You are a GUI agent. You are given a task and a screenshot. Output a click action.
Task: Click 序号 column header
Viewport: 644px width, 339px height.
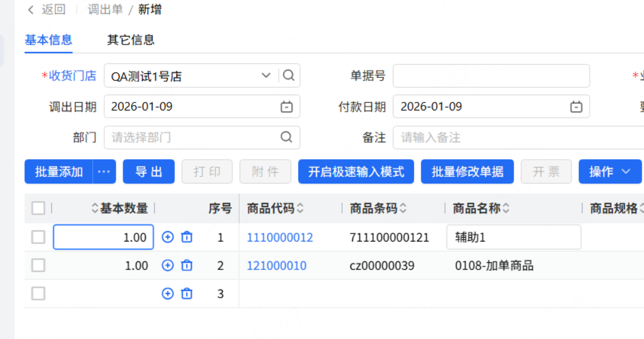click(220, 208)
